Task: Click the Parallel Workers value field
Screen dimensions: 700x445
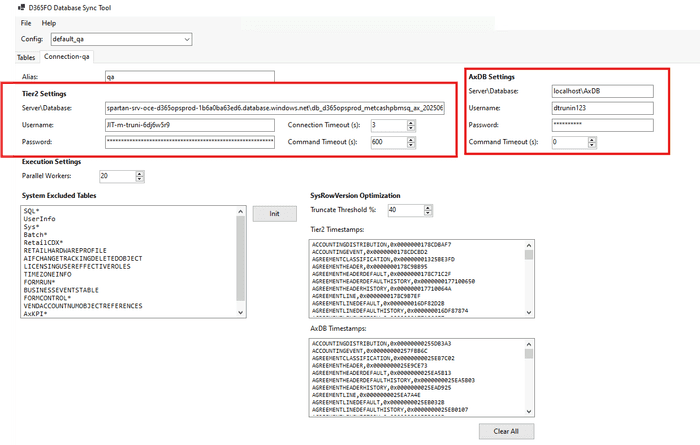Action: tap(117, 176)
